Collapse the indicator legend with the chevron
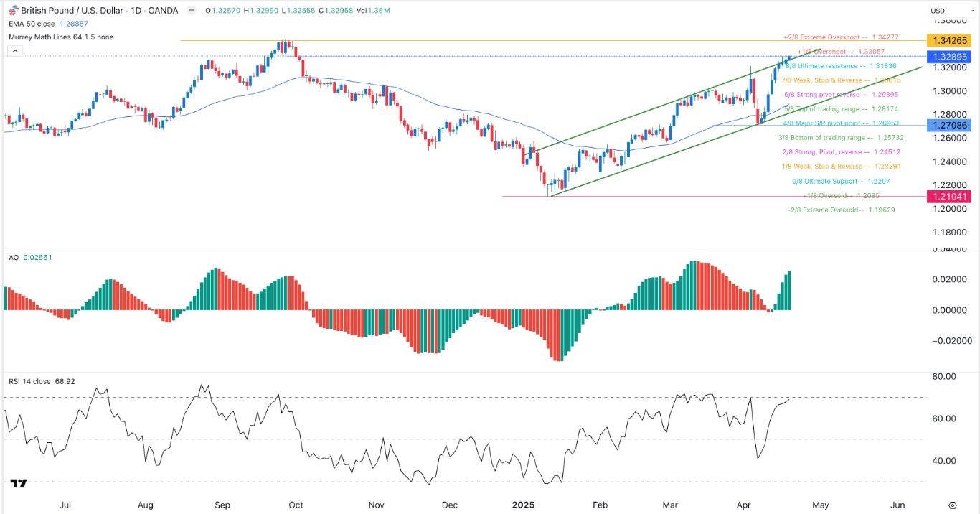980x514 pixels. point(14,51)
